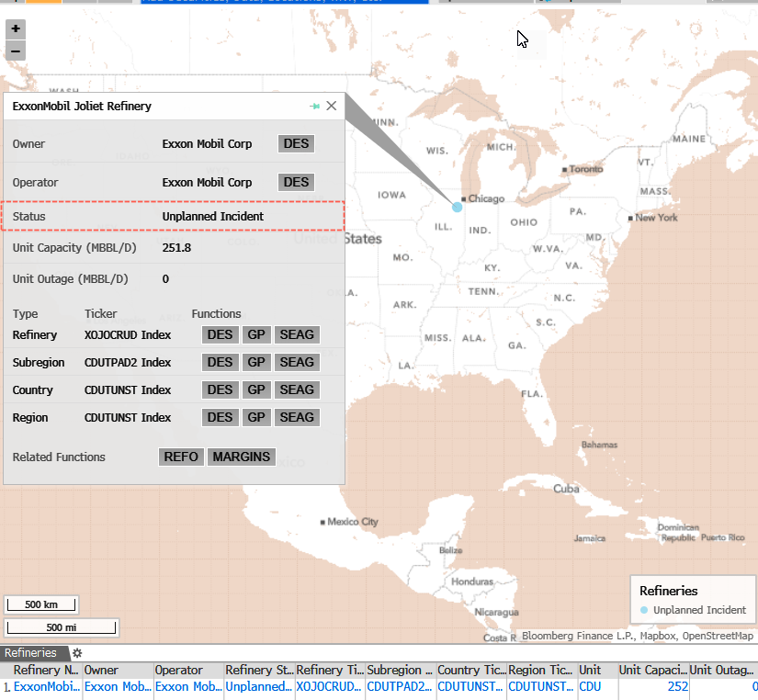Click Unplanned status cell in table
This screenshot has width=758, height=700.
tap(260, 687)
